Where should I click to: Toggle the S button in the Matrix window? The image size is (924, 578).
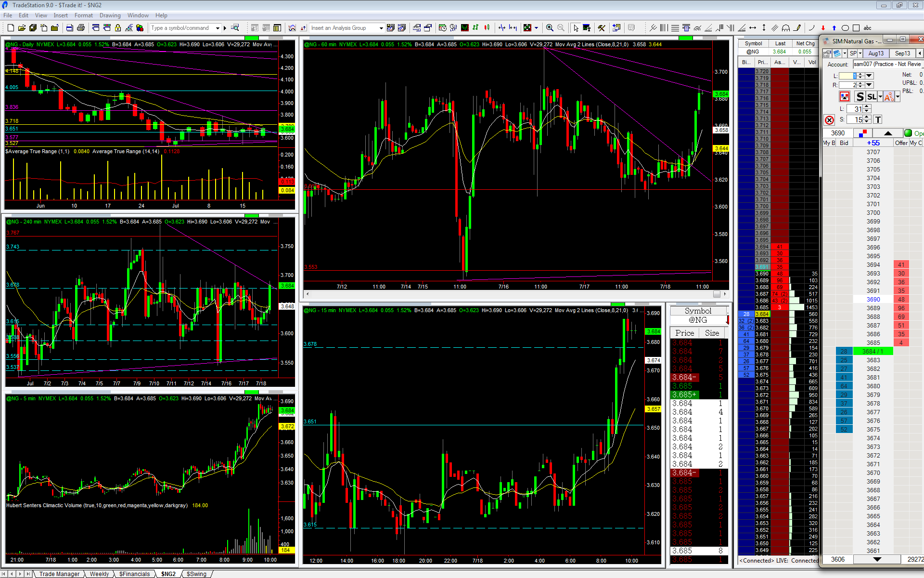pos(860,97)
